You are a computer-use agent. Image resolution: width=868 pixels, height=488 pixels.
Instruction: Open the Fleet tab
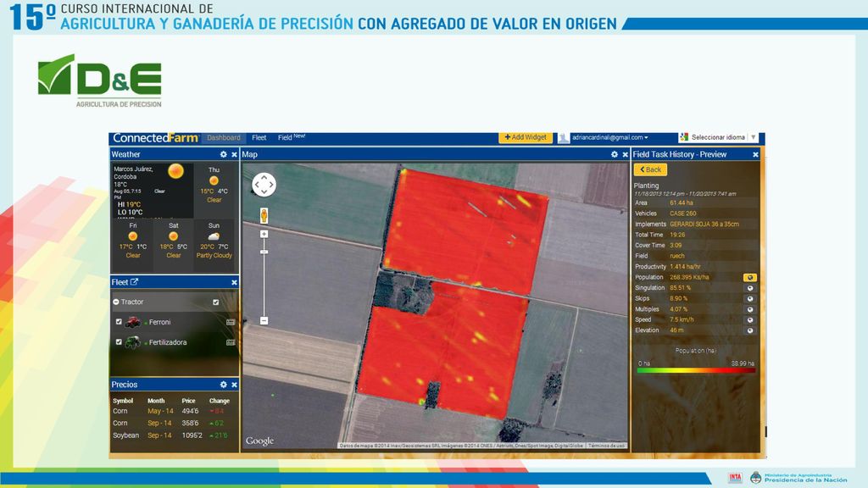[259, 138]
